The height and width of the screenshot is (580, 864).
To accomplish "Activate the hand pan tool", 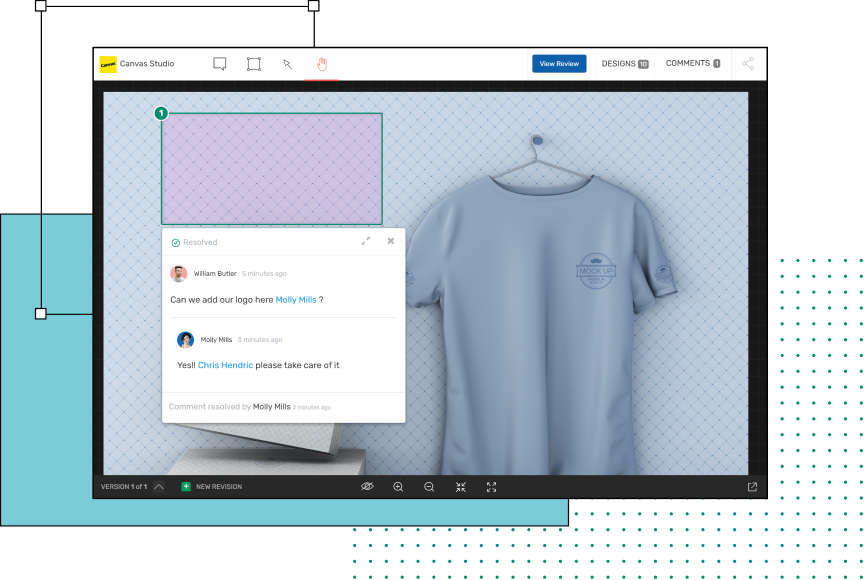I will click(322, 64).
